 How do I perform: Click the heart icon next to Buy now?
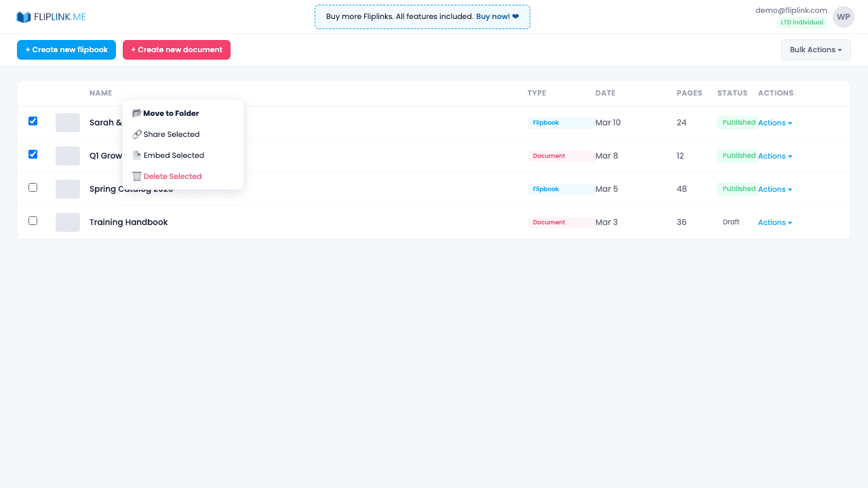click(514, 16)
